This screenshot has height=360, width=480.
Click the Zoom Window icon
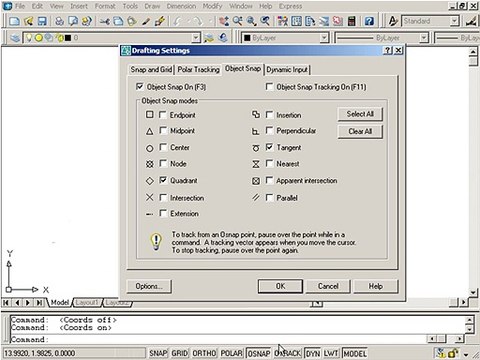point(251,21)
